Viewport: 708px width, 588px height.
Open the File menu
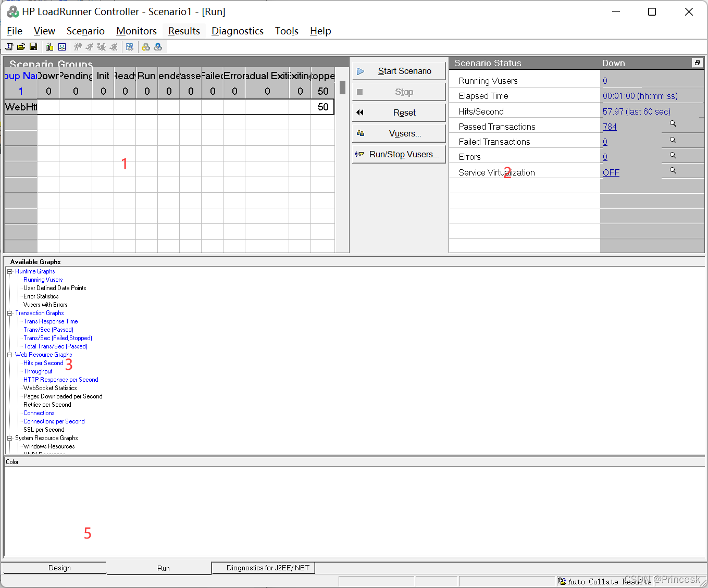(15, 31)
